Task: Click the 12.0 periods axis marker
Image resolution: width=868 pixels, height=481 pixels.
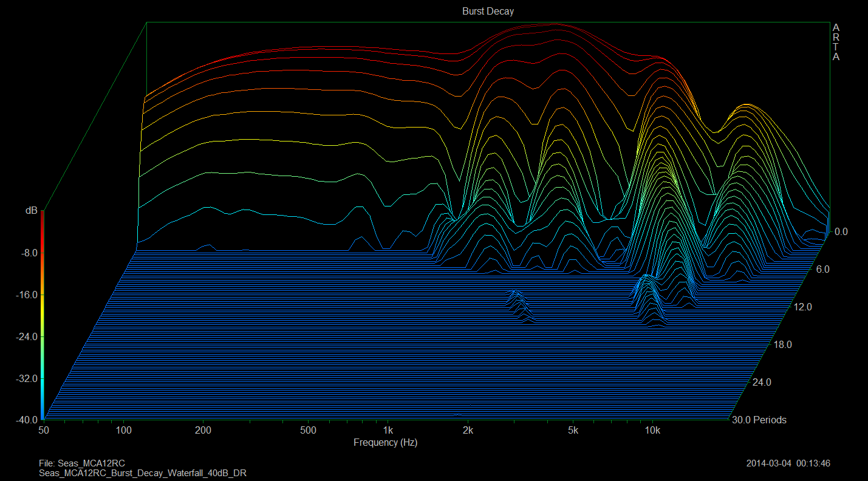Action: [802, 307]
